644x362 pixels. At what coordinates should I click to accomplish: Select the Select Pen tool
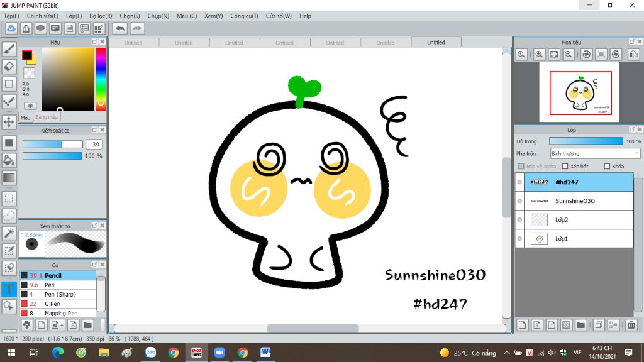(x=9, y=250)
